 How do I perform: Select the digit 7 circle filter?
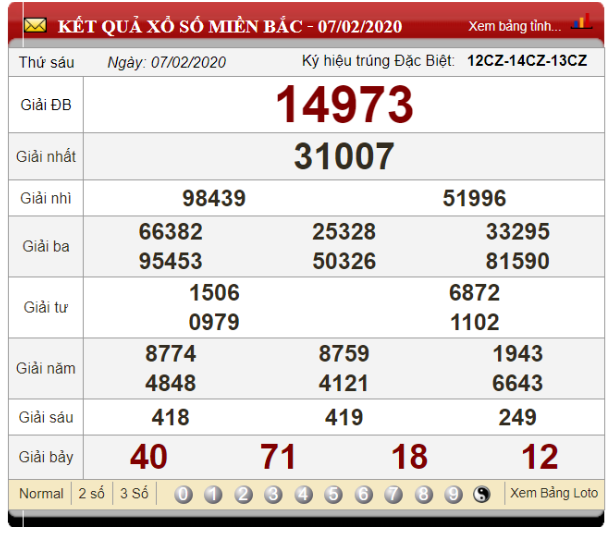click(x=393, y=494)
